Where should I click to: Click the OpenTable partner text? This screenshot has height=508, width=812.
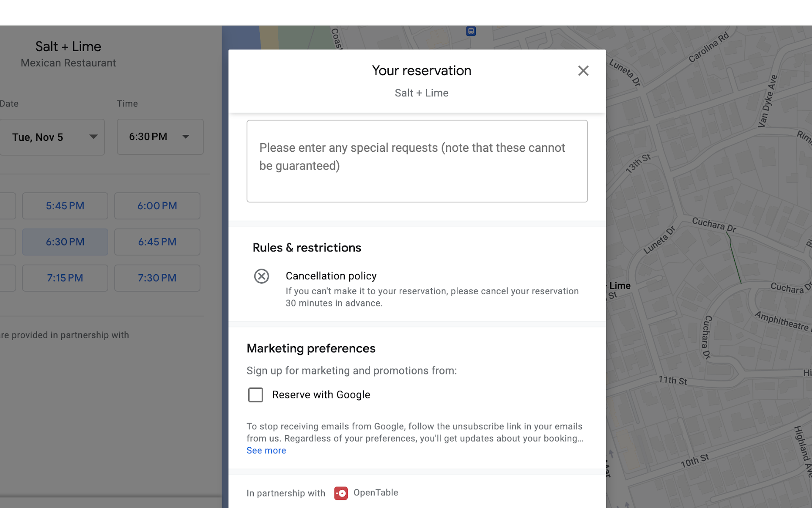[376, 493]
